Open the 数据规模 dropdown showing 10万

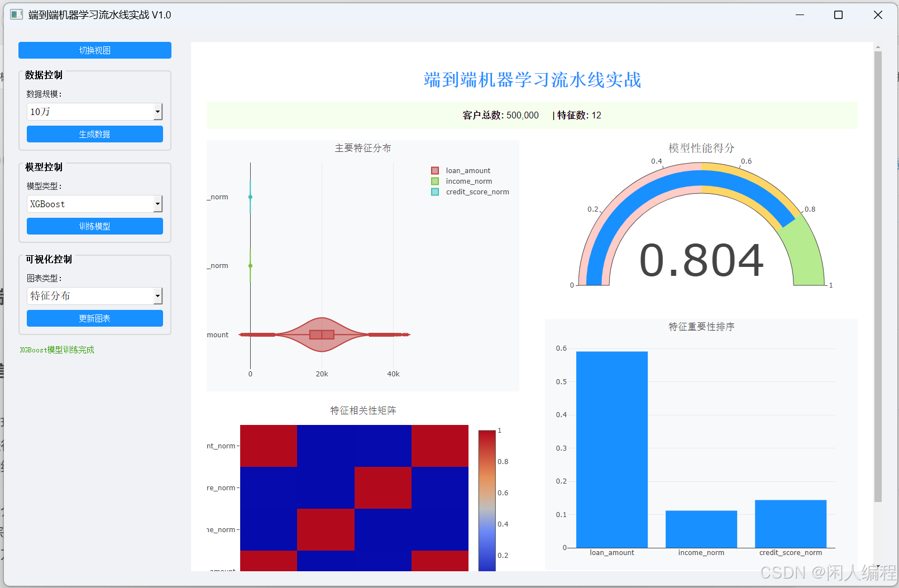click(95, 112)
